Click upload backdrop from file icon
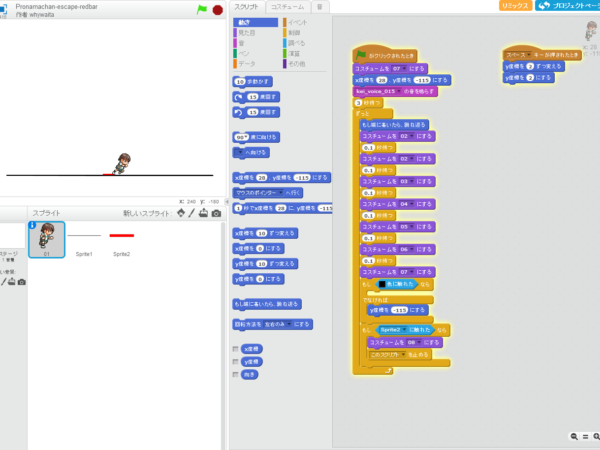This screenshot has width=600, height=450. tap(12, 282)
